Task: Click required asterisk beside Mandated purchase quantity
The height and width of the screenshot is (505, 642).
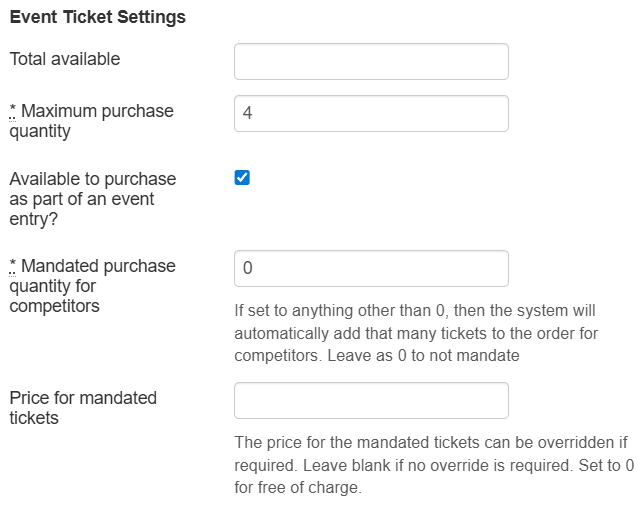Action: coord(13,265)
